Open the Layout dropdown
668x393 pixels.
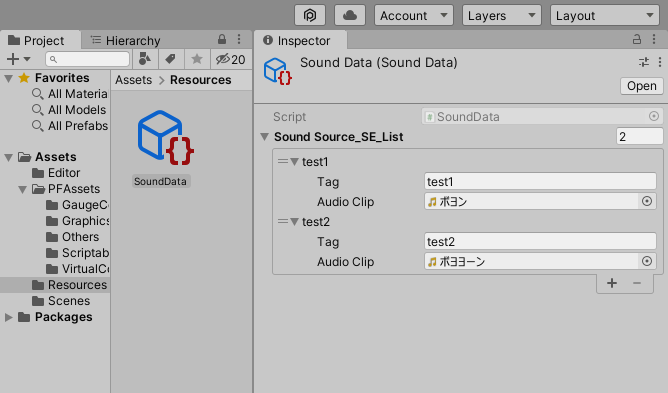point(605,15)
